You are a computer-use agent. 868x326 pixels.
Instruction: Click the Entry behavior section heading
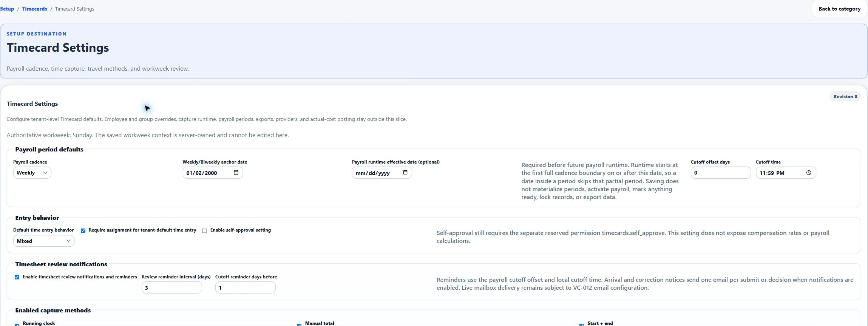coord(37,218)
